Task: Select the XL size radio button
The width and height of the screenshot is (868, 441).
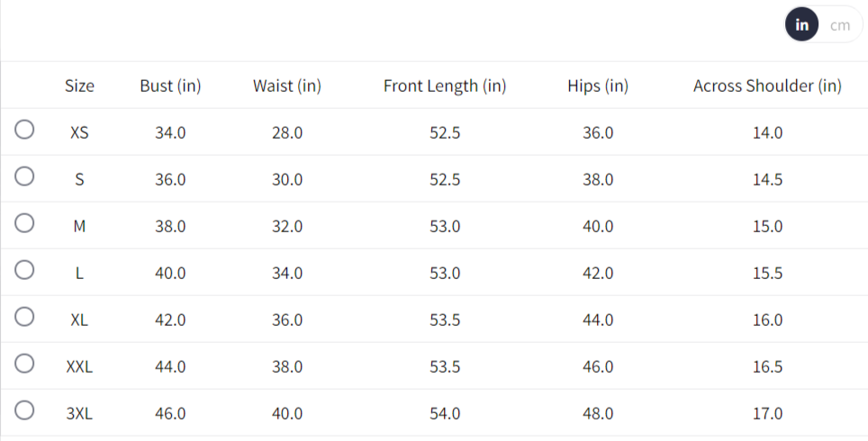Action: 25,319
